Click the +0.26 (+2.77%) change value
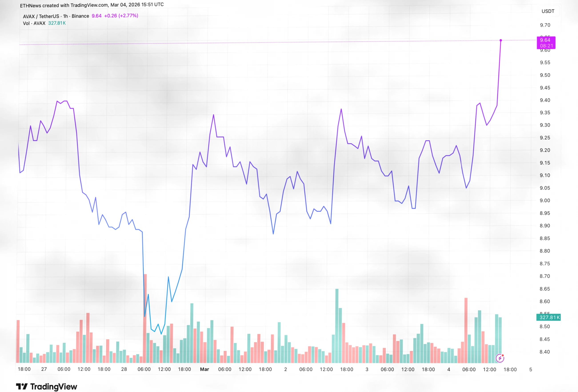 click(x=121, y=16)
